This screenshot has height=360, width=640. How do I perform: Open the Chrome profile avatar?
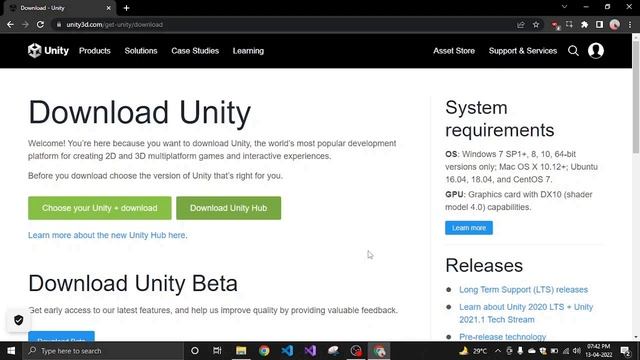point(614,24)
